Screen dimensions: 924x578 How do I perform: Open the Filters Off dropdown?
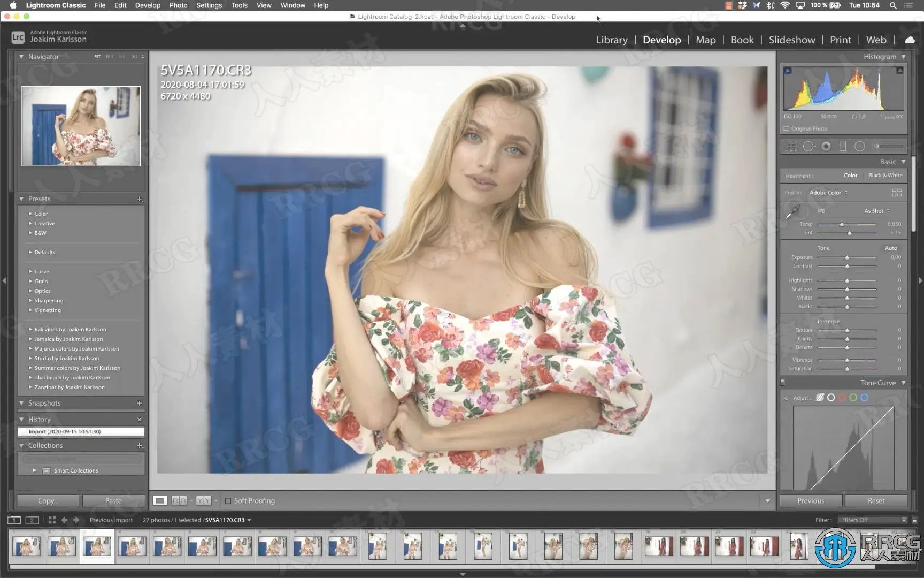pyautogui.click(x=872, y=520)
